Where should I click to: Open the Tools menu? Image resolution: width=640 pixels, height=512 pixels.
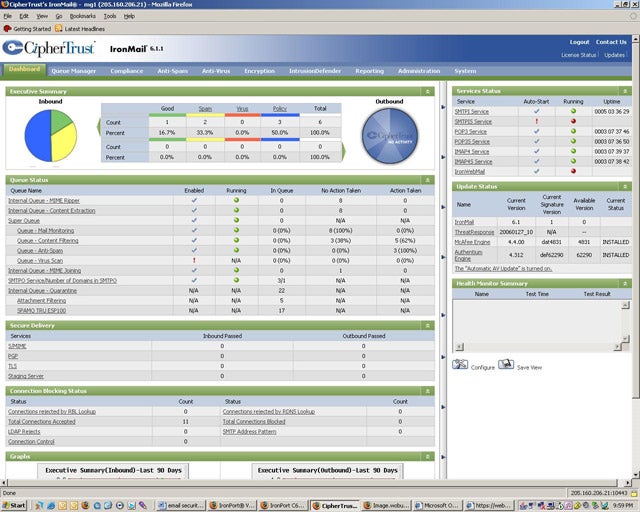point(110,16)
